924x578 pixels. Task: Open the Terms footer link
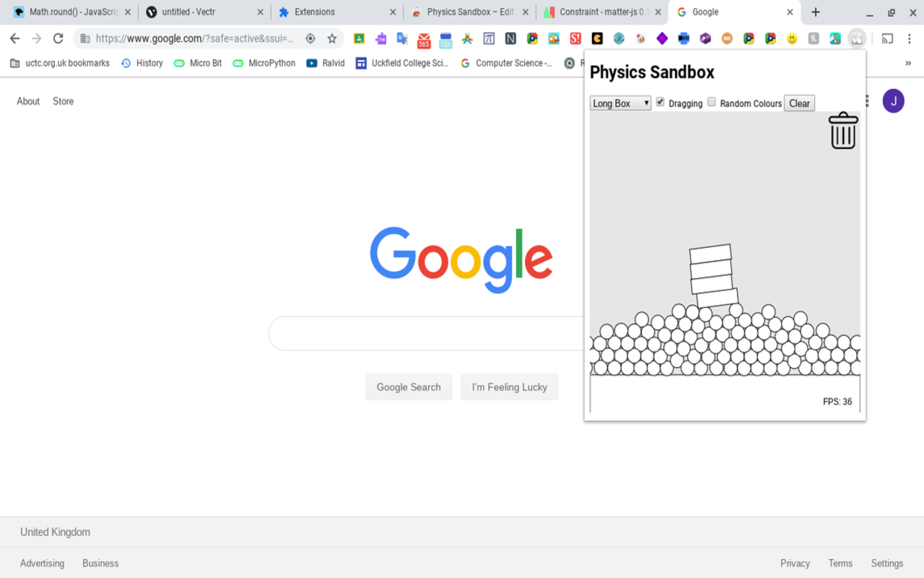click(x=840, y=563)
